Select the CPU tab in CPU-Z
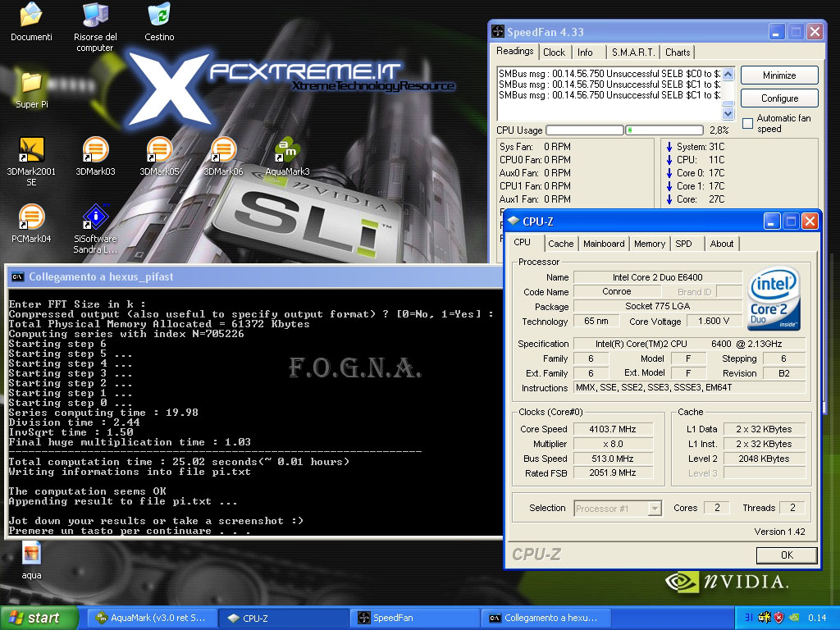 coord(522,242)
